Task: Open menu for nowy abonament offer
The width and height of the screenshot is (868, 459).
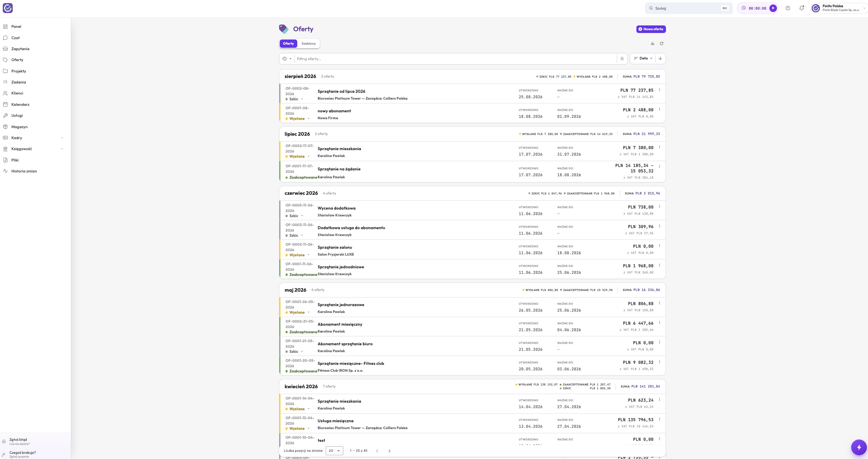Action: coord(659,110)
